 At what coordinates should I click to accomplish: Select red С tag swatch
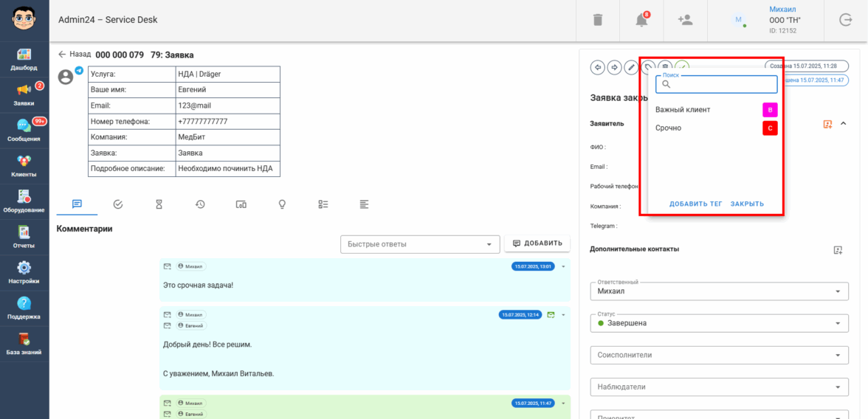[x=770, y=128]
